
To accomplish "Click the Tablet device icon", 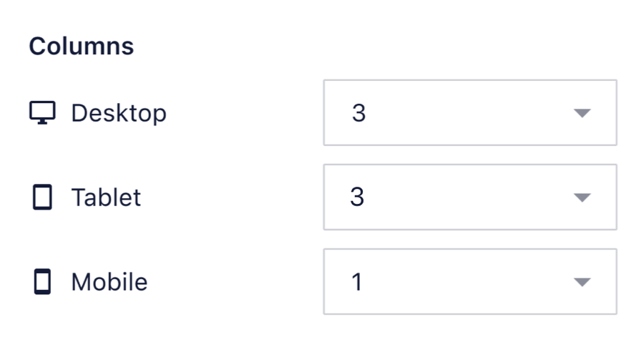I will [43, 197].
